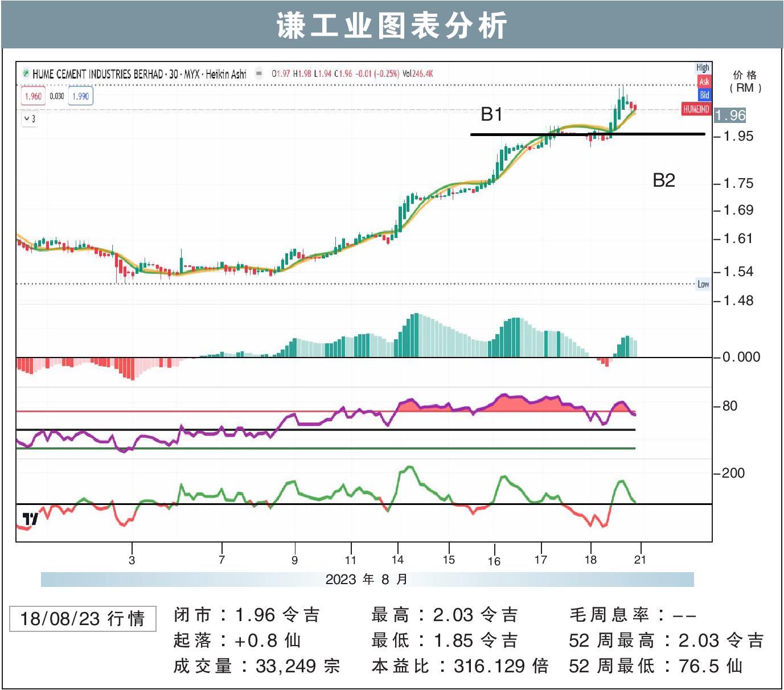Click the 18/08/23 行情 box
Image resolution: width=784 pixels, height=690 pixels.
(83, 619)
